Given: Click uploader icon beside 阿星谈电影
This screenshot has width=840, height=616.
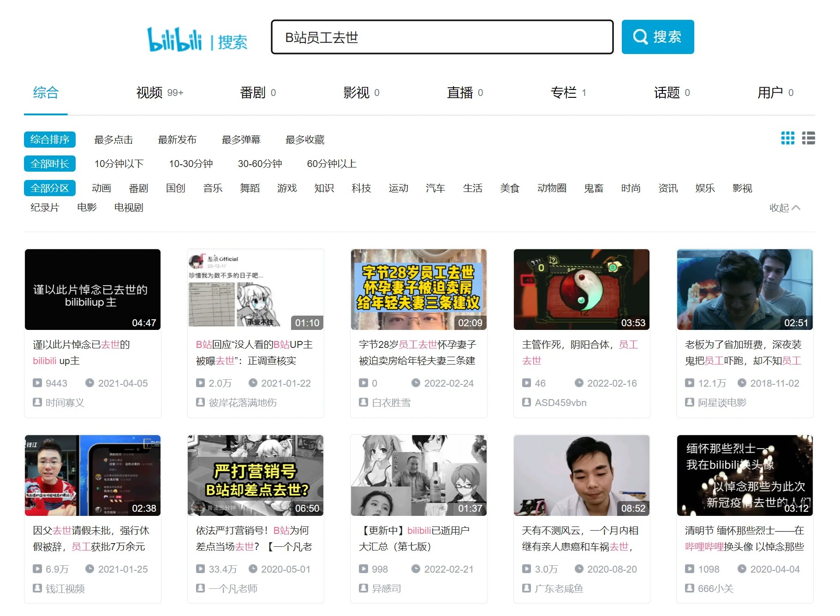Looking at the screenshot, I should [690, 402].
